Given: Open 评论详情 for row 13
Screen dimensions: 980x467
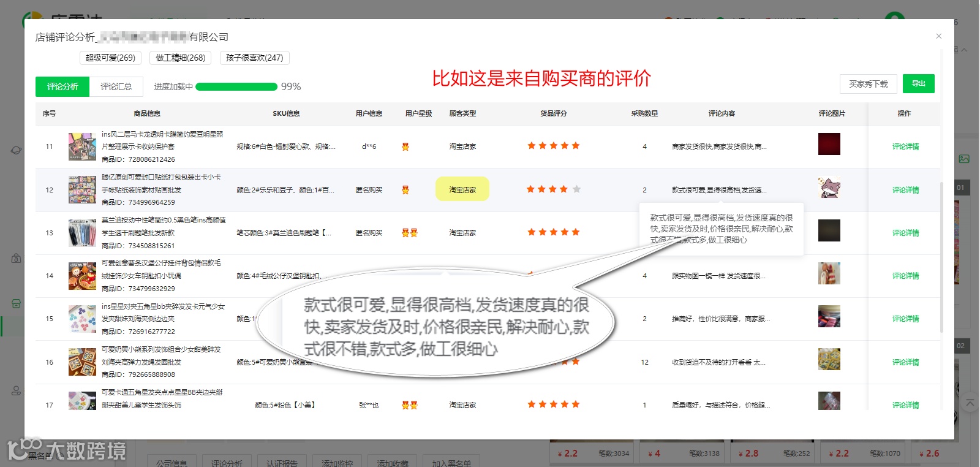Looking at the screenshot, I should click(905, 233).
